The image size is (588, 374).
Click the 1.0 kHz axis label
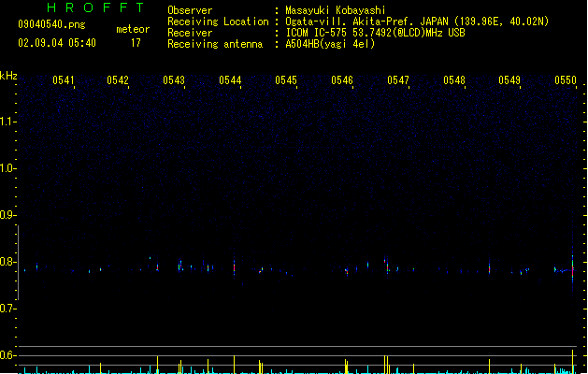[x=7, y=168]
